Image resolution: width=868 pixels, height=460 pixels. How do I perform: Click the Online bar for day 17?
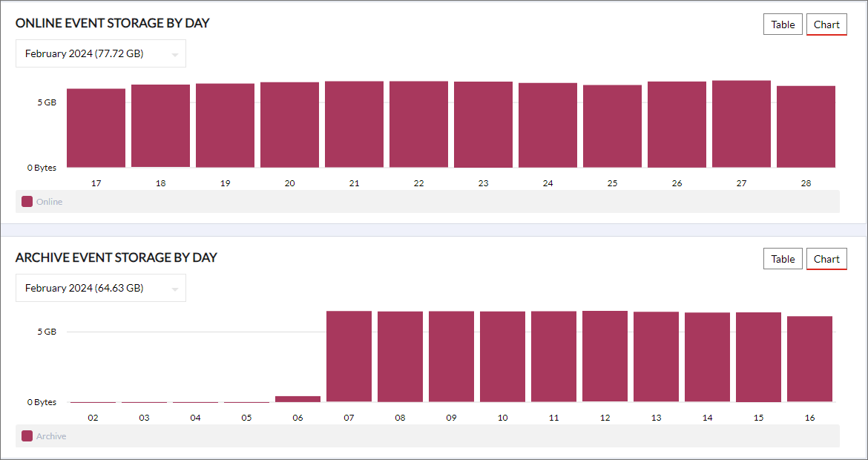point(96,128)
